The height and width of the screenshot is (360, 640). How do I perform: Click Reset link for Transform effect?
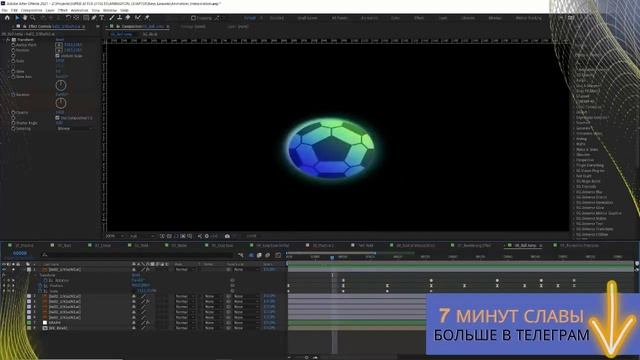point(60,40)
